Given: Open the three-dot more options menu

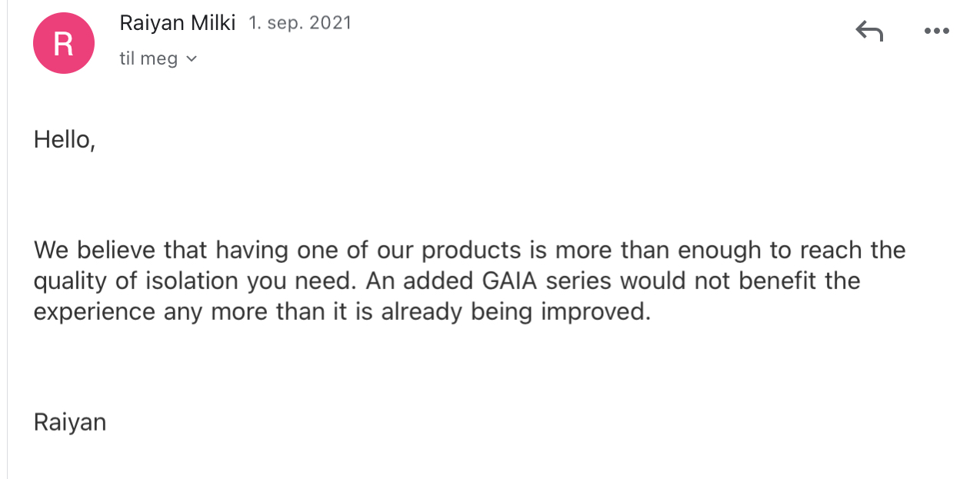Looking at the screenshot, I should 936,32.
